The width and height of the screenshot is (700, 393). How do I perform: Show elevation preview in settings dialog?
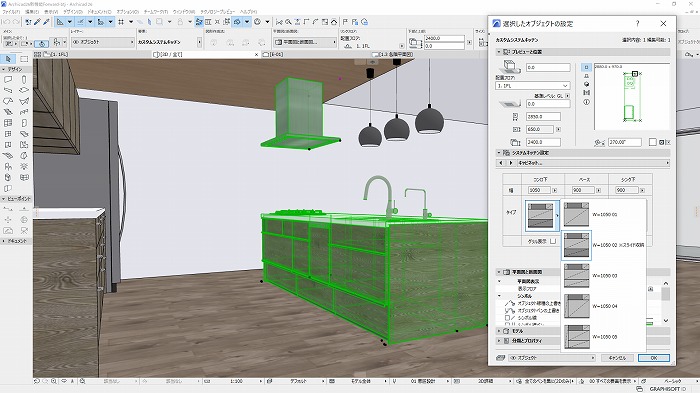click(586, 76)
